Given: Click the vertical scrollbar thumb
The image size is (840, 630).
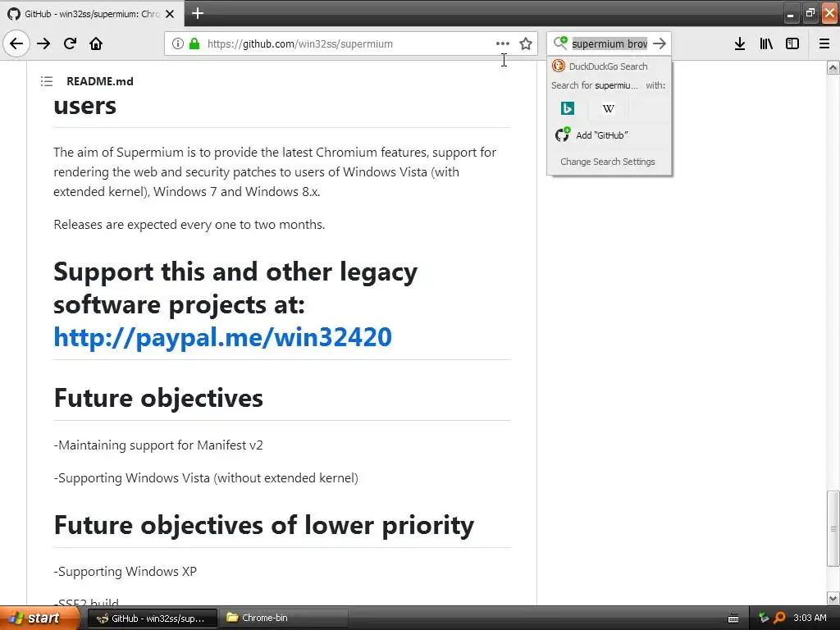Looking at the screenshot, I should pyautogui.click(x=833, y=528).
